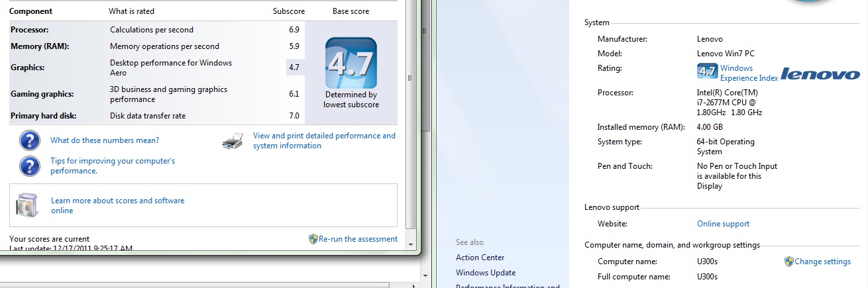Click the shield icon next to 'Re-run the assessment'
This screenshot has width=868, height=288.
[313, 239]
